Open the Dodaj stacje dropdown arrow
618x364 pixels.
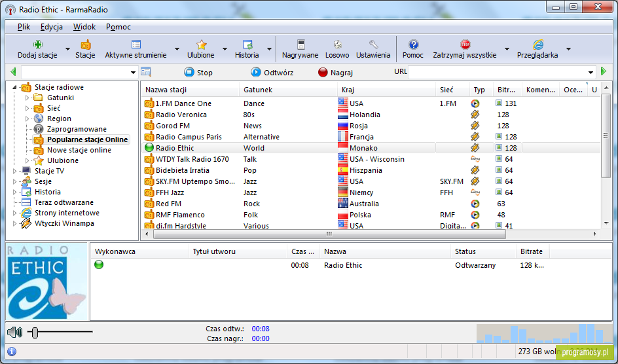(x=67, y=49)
